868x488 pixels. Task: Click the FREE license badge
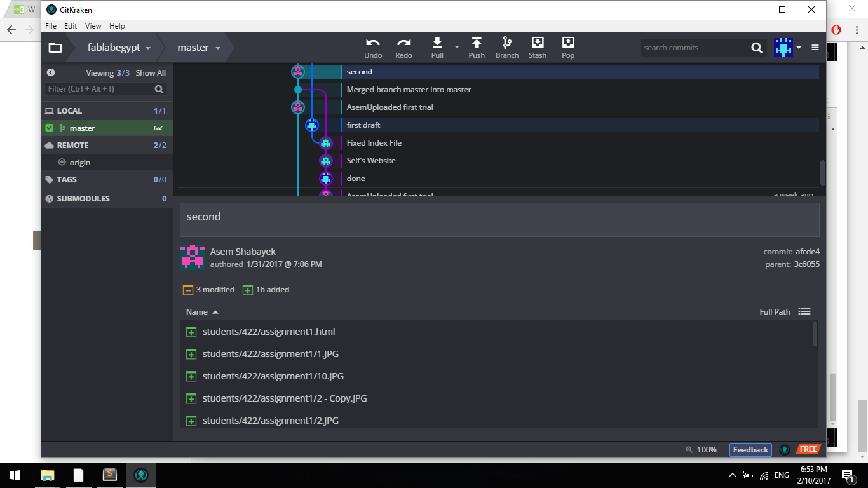click(808, 449)
